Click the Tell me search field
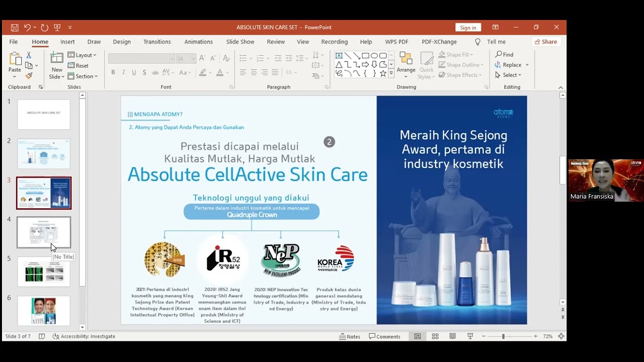The height and width of the screenshot is (362, 644). pyautogui.click(x=491, y=42)
